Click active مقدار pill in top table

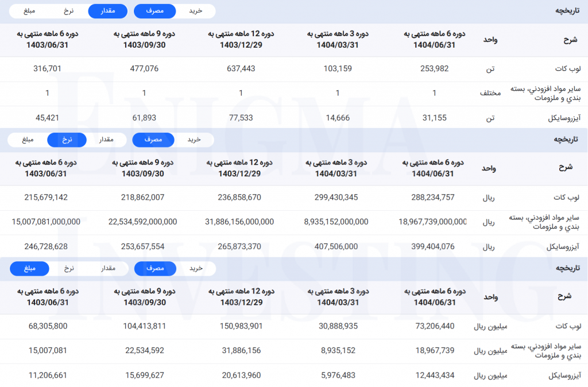pyautogui.click(x=107, y=11)
